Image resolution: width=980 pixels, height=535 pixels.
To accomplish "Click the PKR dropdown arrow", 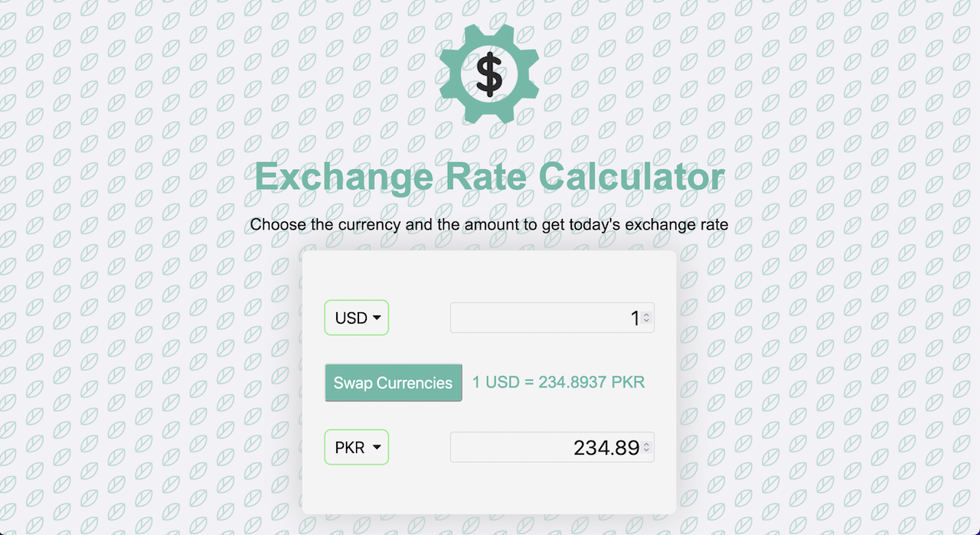I will pos(378,447).
